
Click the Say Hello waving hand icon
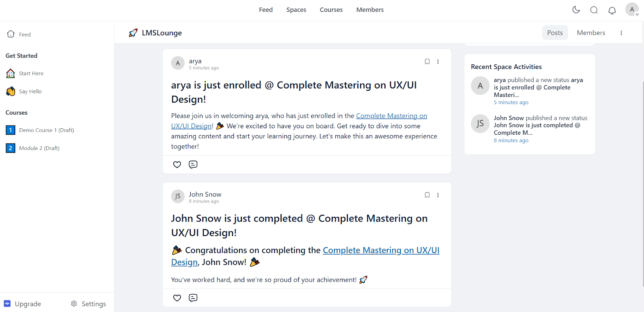pos(10,91)
